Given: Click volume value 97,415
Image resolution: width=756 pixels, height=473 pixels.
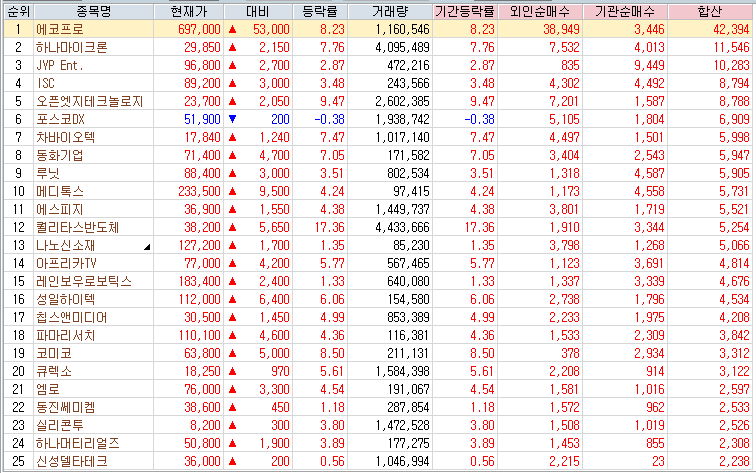Looking at the screenshot, I should pyautogui.click(x=411, y=191).
